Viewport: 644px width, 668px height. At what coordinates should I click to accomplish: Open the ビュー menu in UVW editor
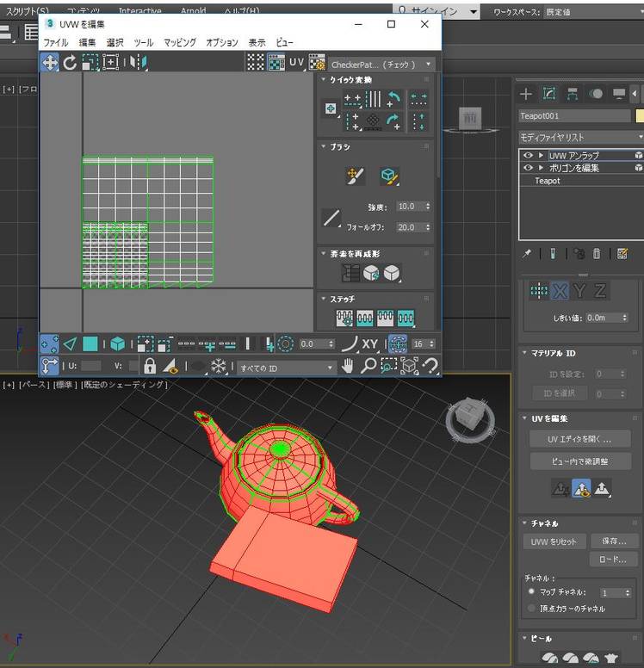point(284,42)
